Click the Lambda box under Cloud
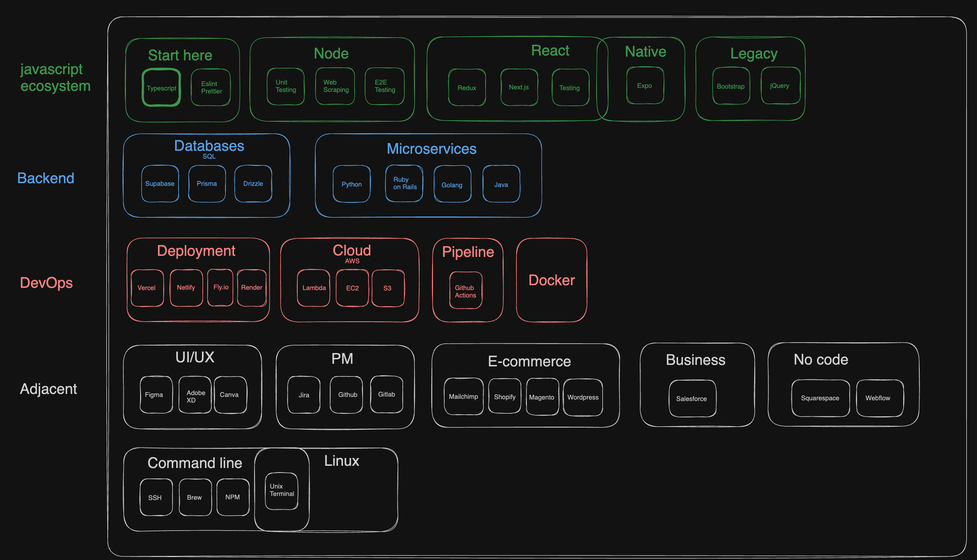 [314, 288]
